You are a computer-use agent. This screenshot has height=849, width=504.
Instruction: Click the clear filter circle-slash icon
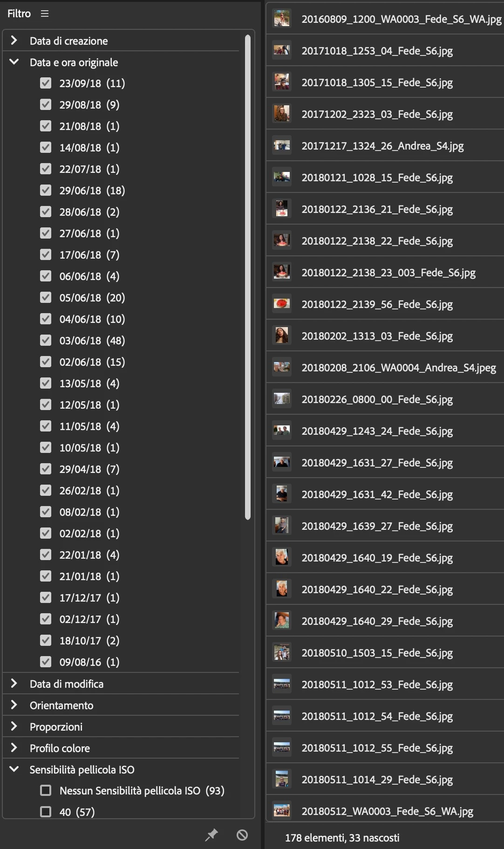(x=242, y=835)
